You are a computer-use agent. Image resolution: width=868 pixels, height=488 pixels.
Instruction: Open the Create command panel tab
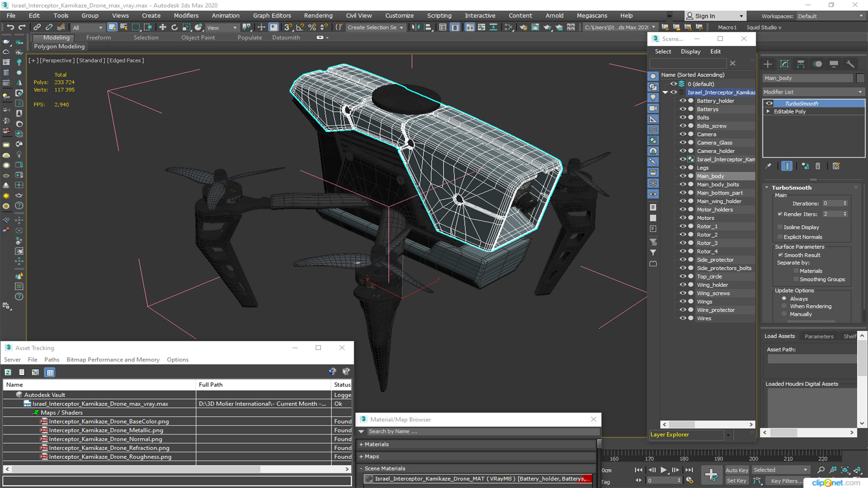[768, 64]
